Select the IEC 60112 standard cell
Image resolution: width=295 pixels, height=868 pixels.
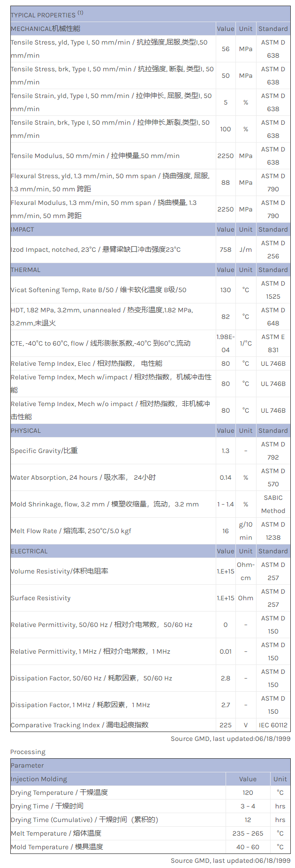click(x=273, y=725)
